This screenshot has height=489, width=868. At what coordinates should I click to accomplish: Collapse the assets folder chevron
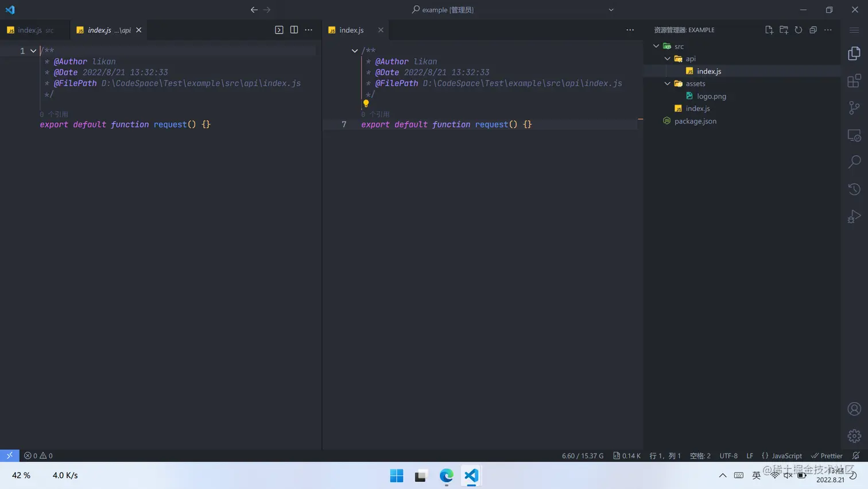[x=668, y=83]
